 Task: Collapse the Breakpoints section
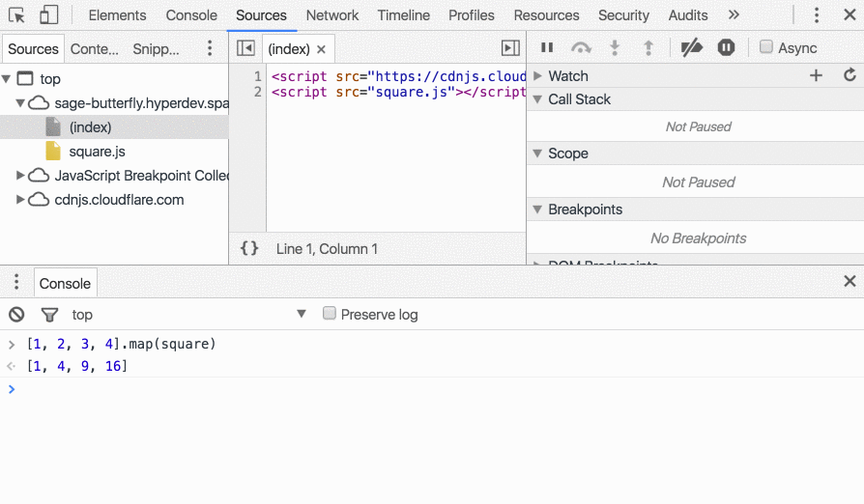pyautogui.click(x=537, y=210)
